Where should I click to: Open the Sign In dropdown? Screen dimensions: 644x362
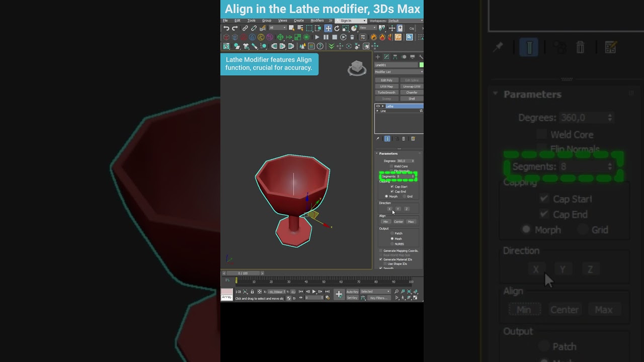(351, 21)
